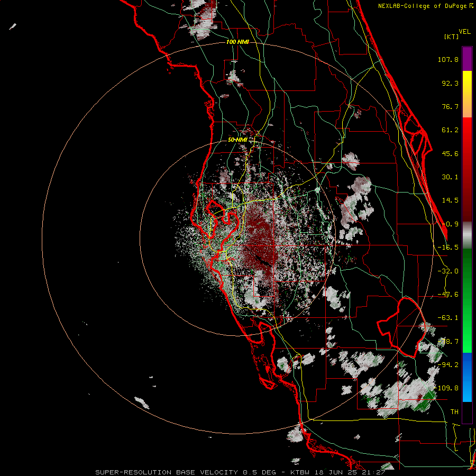This screenshot has width=476, height=476.
Task: Select the -16.5 legend value
Action: (x=448, y=248)
